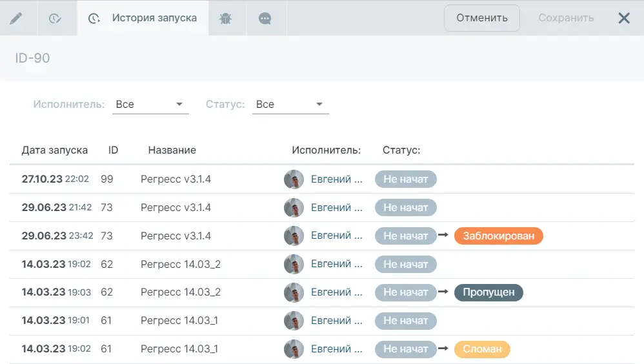Image resolution: width=644 pixels, height=364 pixels.
Task: Click the dark Пропущен status badge
Action: [x=488, y=292]
